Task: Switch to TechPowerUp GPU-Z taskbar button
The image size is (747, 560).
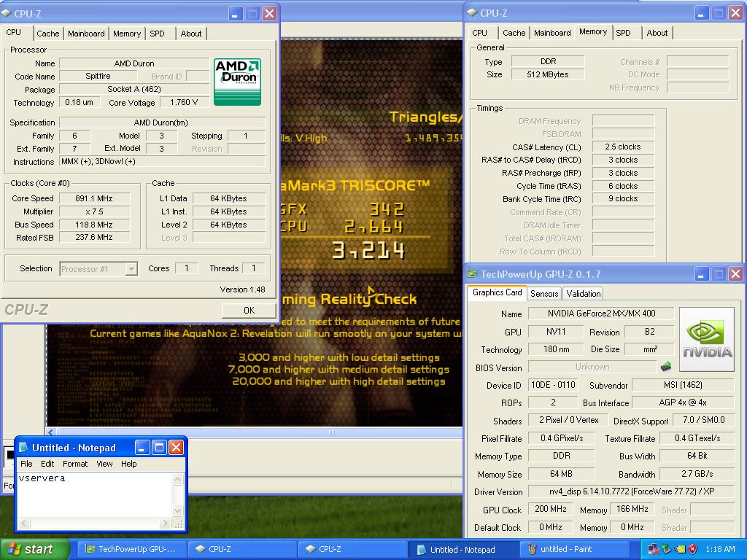Action: 132,549
